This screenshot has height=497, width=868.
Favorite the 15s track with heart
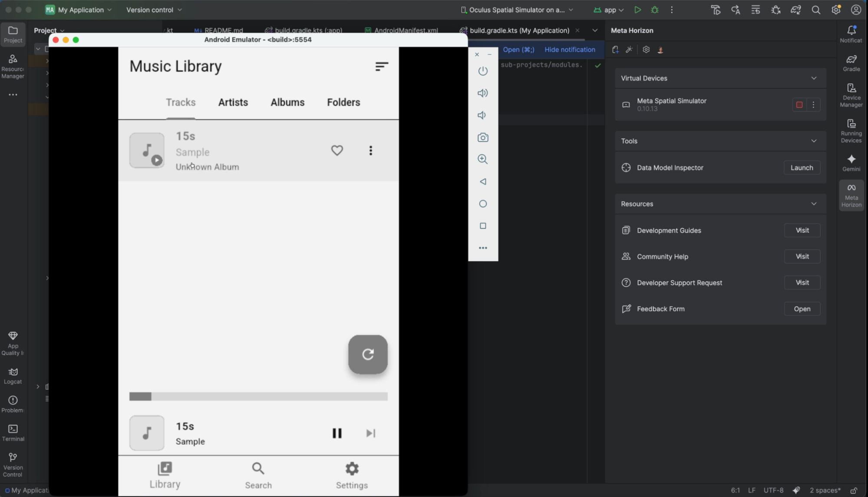coord(337,150)
